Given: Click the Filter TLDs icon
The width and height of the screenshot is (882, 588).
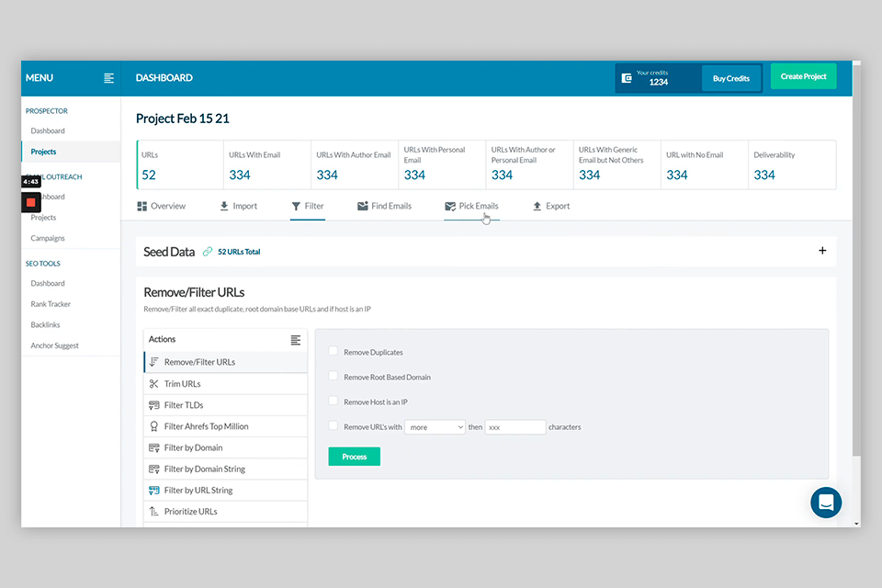Looking at the screenshot, I should [x=153, y=405].
